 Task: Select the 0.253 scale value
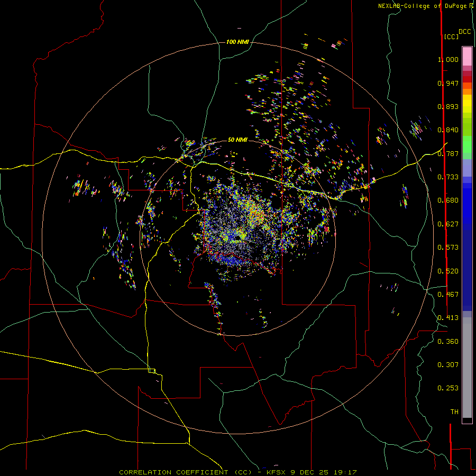coord(448,388)
